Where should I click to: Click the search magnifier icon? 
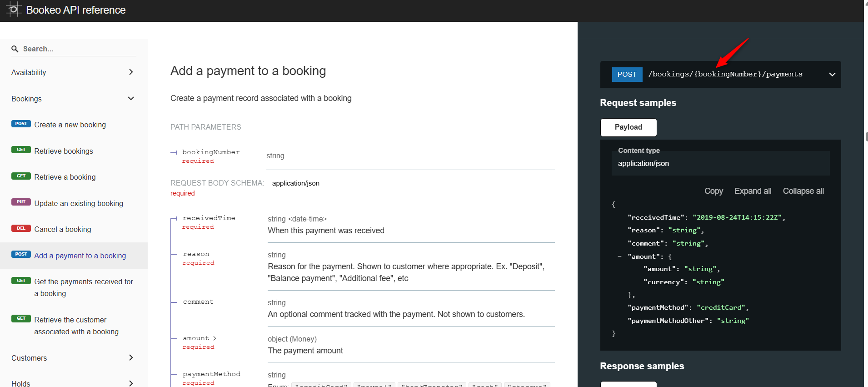point(15,49)
